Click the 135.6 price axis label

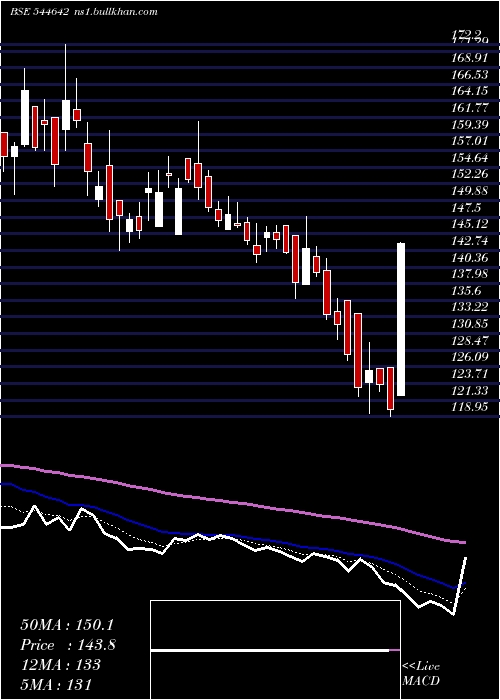point(466,291)
